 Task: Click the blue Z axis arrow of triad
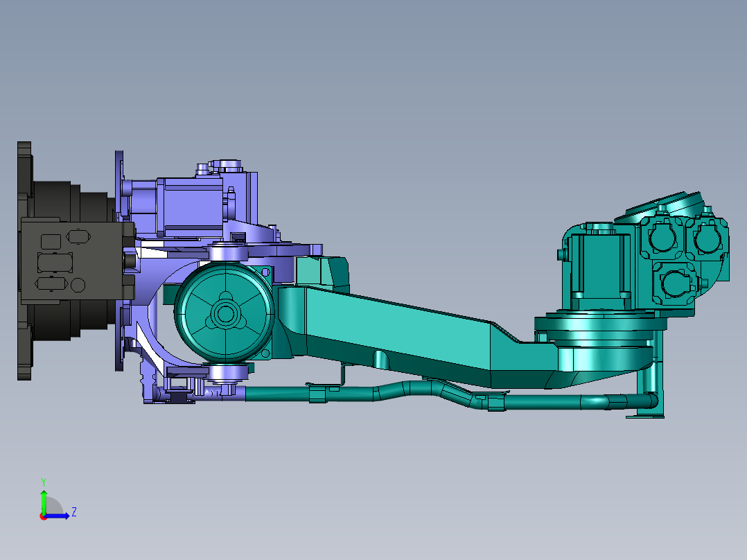tap(58, 516)
